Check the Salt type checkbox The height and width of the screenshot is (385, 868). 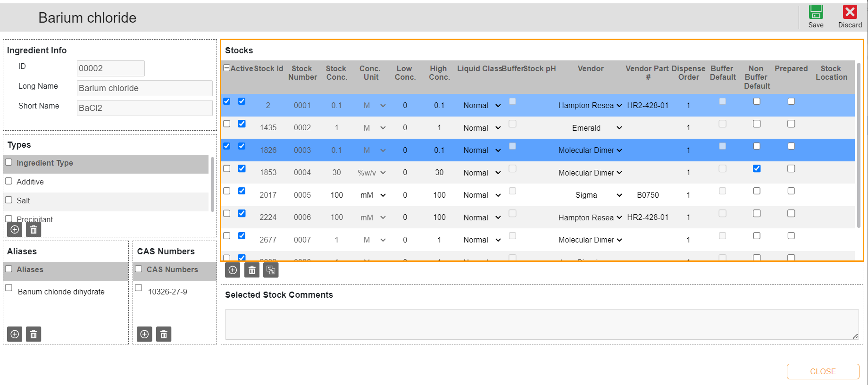8,200
